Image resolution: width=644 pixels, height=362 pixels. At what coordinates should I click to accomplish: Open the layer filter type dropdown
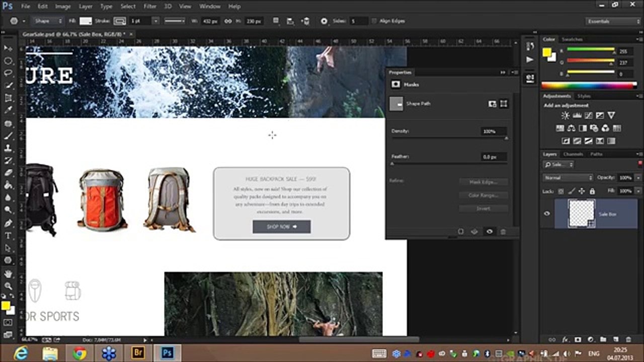tap(558, 164)
